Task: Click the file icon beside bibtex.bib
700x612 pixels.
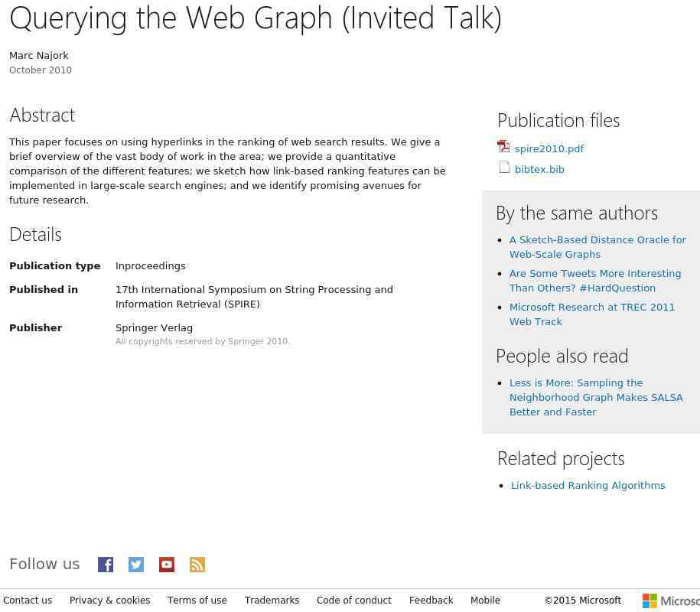Action: [504, 167]
